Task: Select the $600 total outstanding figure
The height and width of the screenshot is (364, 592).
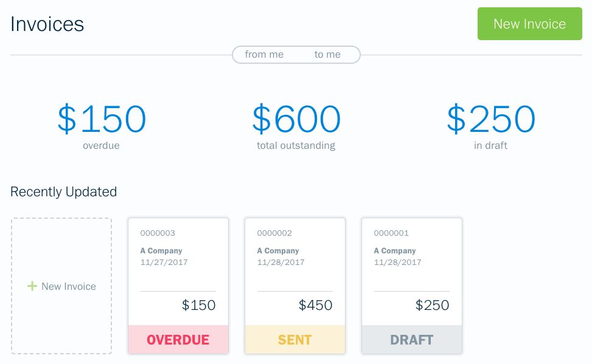Action: pyautogui.click(x=296, y=119)
